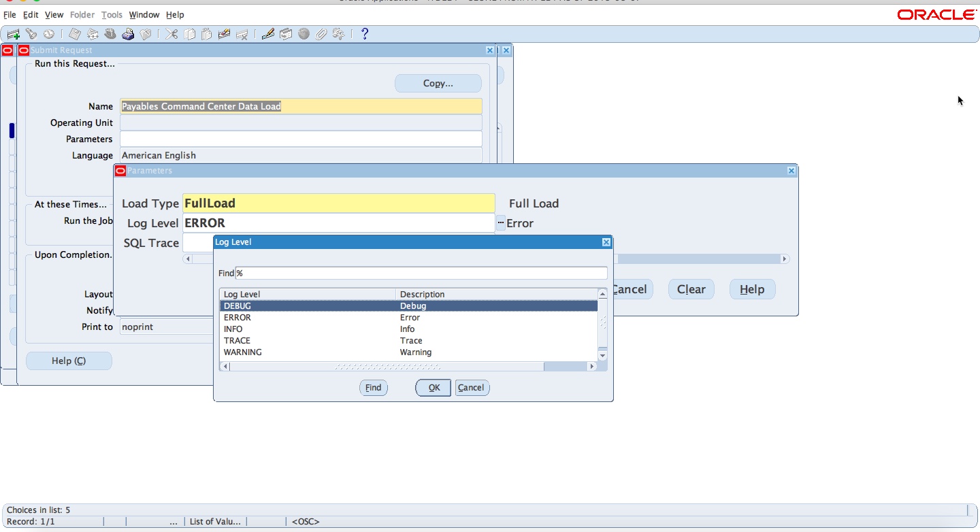Image resolution: width=980 pixels, height=532 pixels.
Task: Cancel the Log Level list dialog
Action: point(472,388)
